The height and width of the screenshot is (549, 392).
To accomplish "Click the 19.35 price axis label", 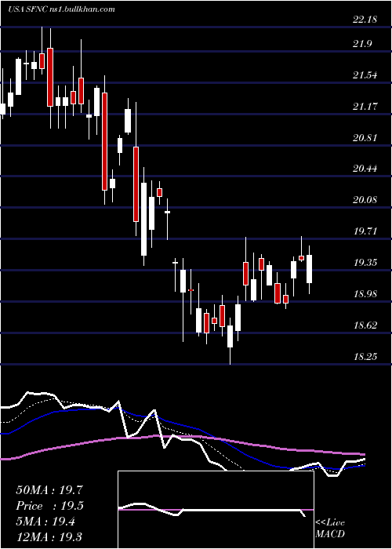I will pyautogui.click(x=365, y=263).
